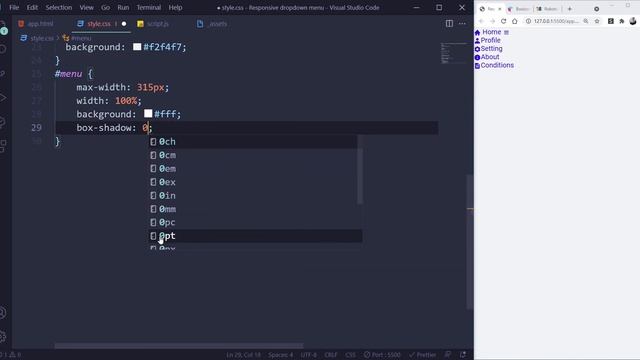Open color picker for #fff swatch
Image resolution: width=640 pixels, height=360 pixels.
(148, 113)
